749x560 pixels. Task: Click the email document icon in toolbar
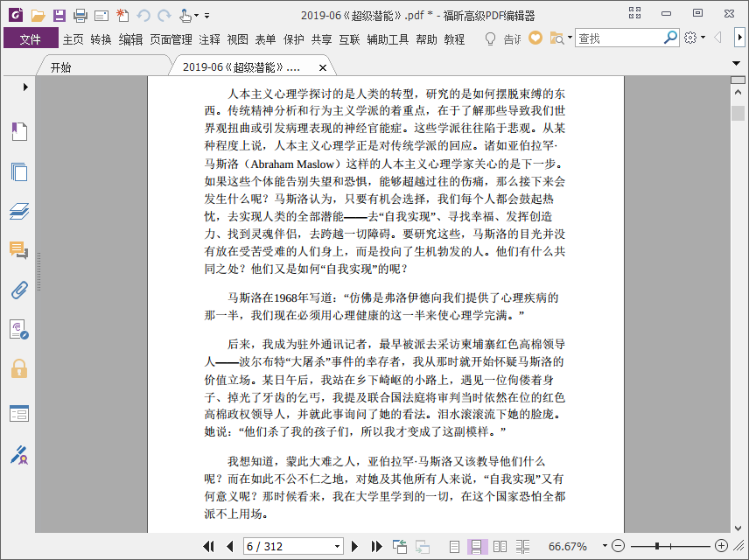(101, 17)
